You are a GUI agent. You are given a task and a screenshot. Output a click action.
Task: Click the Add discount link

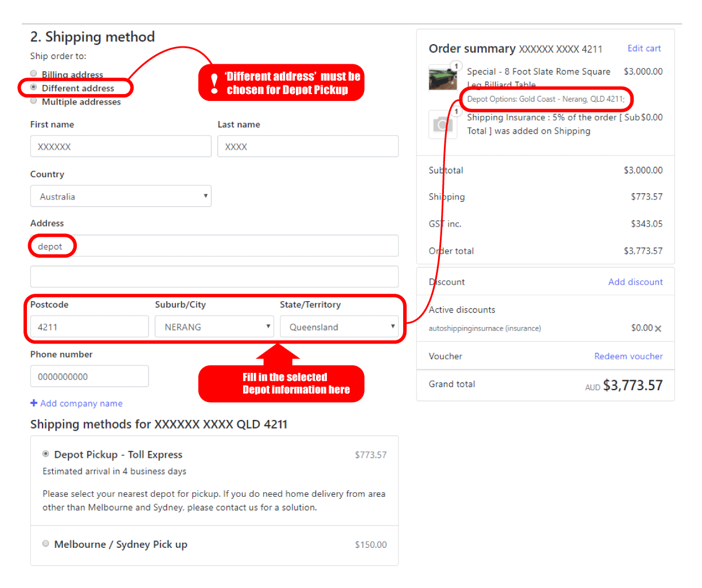click(x=635, y=282)
